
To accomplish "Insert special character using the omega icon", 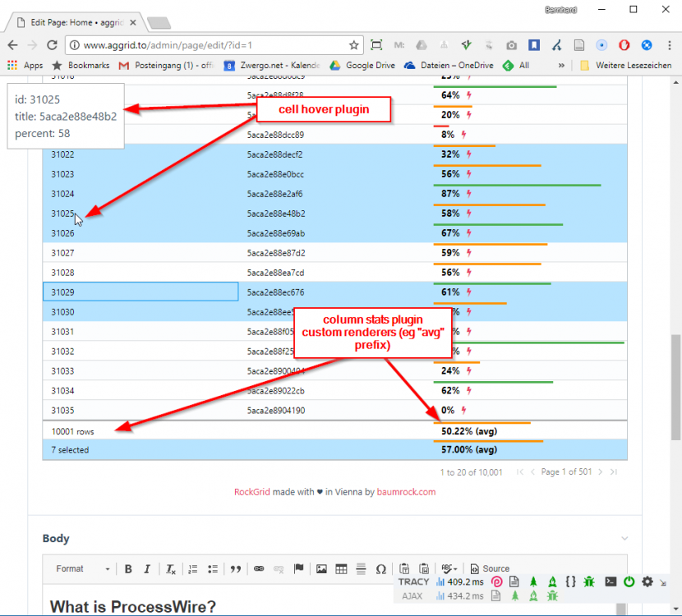I will point(380,568).
